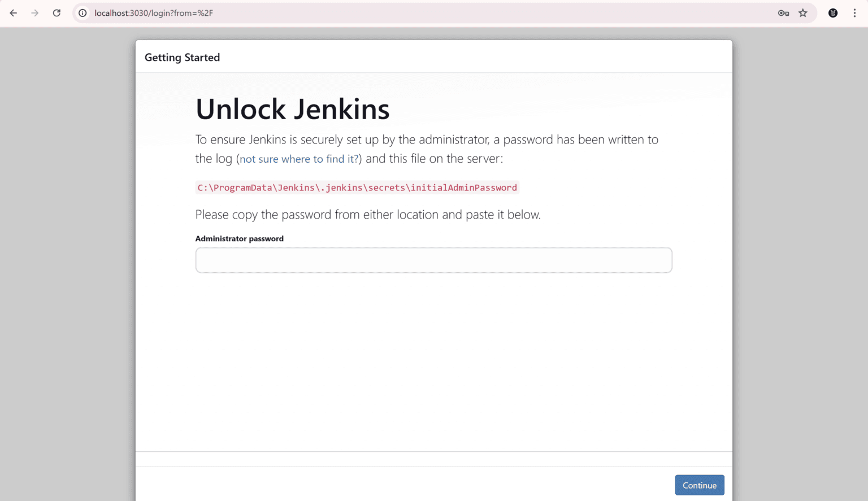Click the "Administrator password" label
This screenshot has height=501, width=868.
[240, 239]
